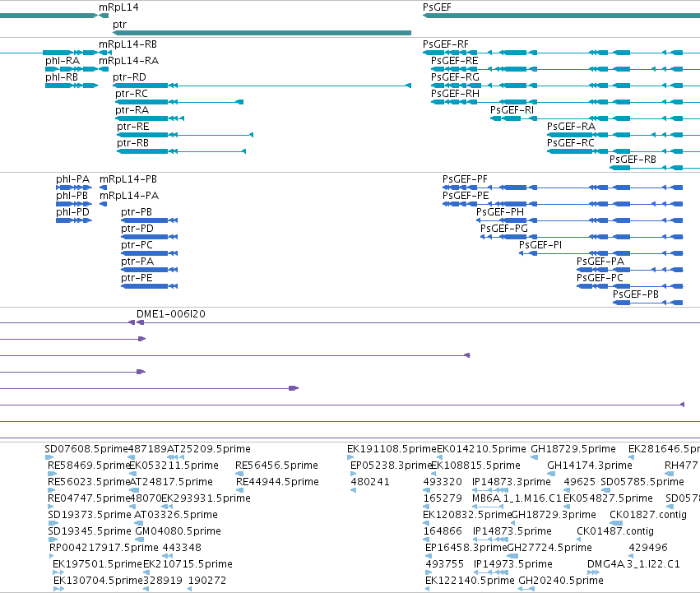Select transcript PsGEF-RI
Screen dimensions: 700x593
tap(595, 118)
